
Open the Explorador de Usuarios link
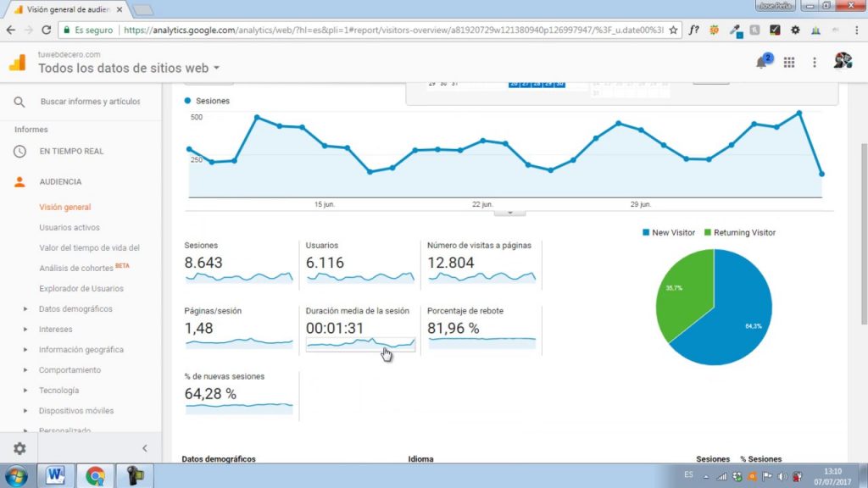pos(81,288)
